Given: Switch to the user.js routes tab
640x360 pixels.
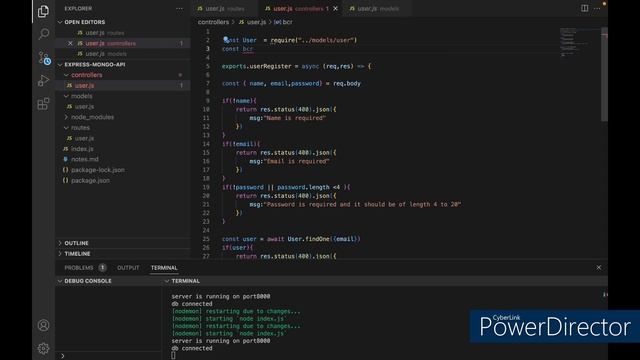Looking at the screenshot, I should point(224,9).
